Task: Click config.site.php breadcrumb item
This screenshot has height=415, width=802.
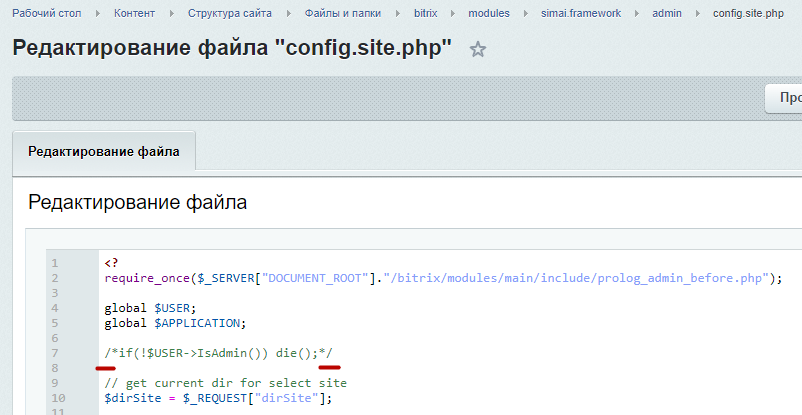Action: click(x=748, y=13)
